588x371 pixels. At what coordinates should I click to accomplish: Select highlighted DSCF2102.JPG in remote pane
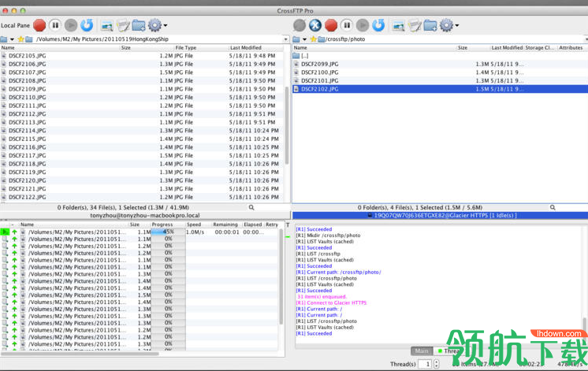(x=440, y=89)
